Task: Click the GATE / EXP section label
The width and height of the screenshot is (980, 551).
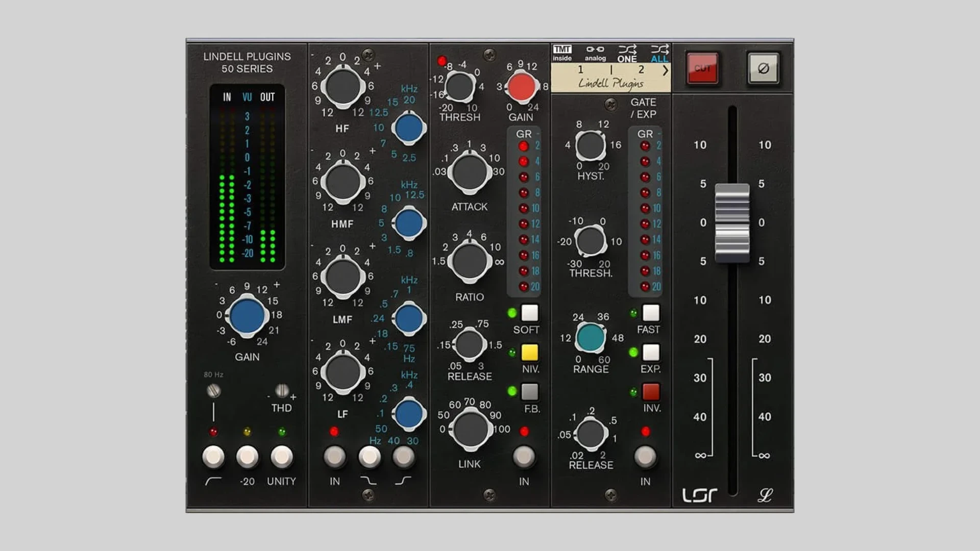Action: pos(643,108)
